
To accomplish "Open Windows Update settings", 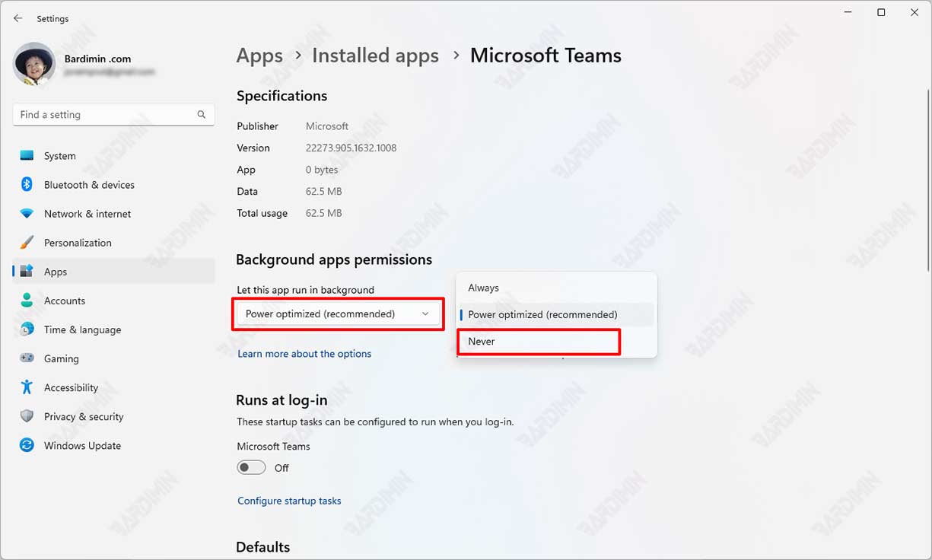I will 82,445.
